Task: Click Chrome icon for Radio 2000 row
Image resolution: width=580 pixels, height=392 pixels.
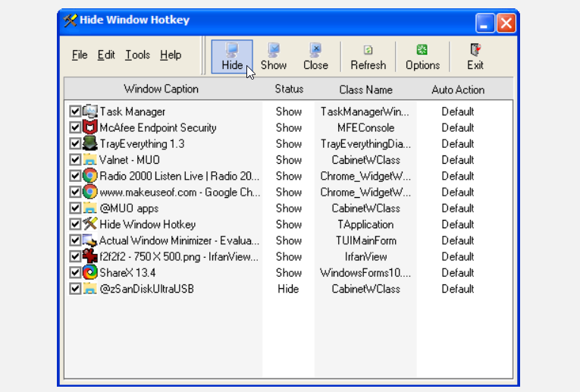Action: click(x=90, y=176)
